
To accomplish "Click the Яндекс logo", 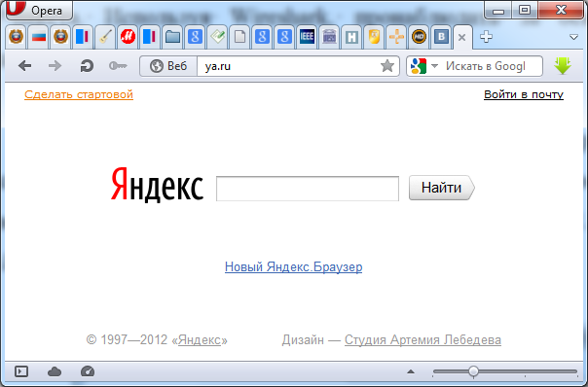I will coord(157,185).
